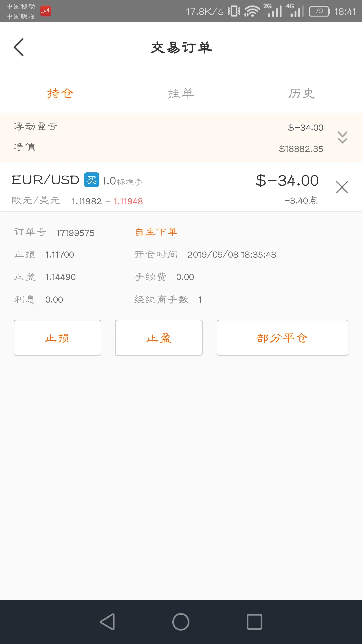This screenshot has width=362, height=644.
Task: Select the 持仓 tab
Action: click(60, 93)
